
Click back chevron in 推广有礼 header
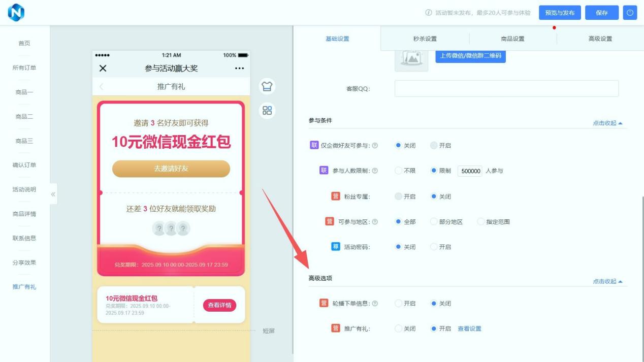[102, 87]
